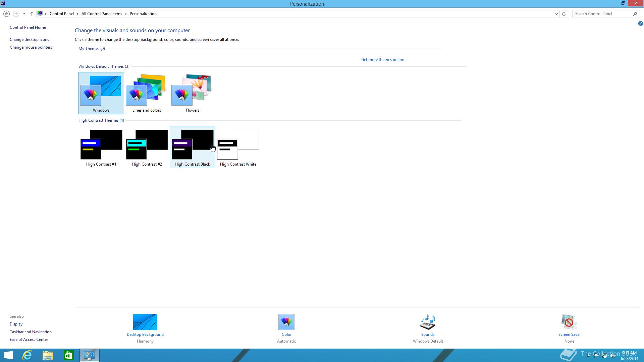644x362 pixels.
Task: Click the window system menu icon
Action: click(3, 4)
